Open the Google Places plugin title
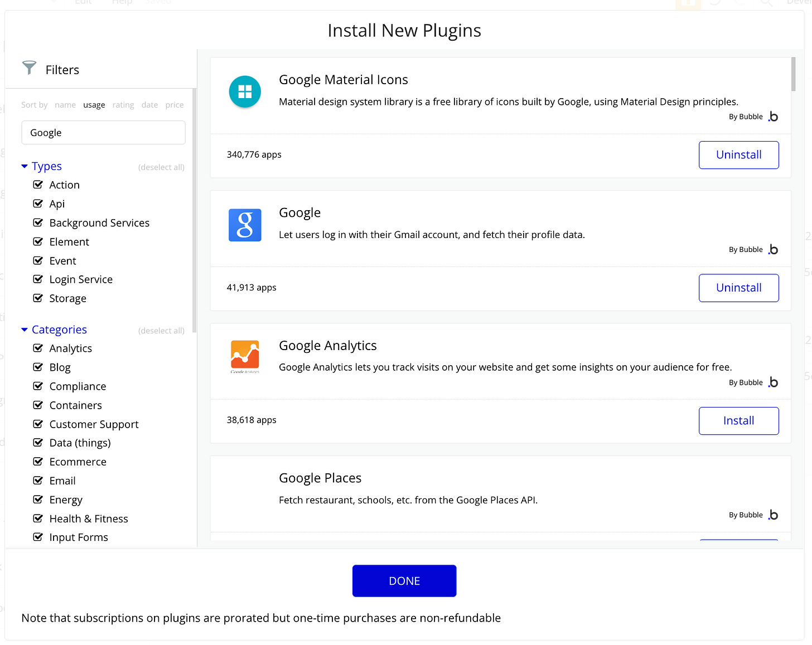This screenshot has height=645, width=812. 320,478
